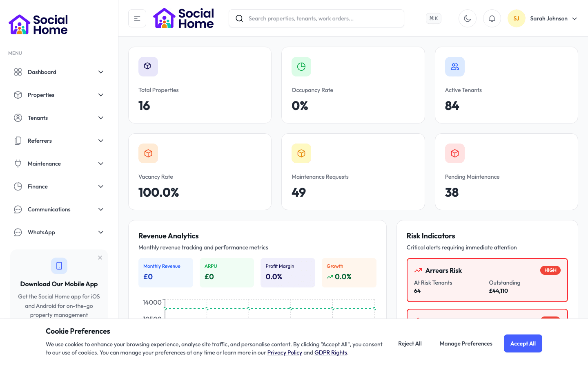Click the notification bell icon
Screen dimensions: 588x368
tap(492, 18)
